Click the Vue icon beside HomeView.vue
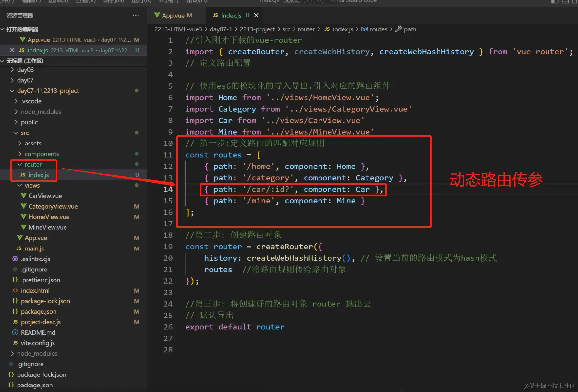This screenshot has height=392, width=578. [x=24, y=217]
